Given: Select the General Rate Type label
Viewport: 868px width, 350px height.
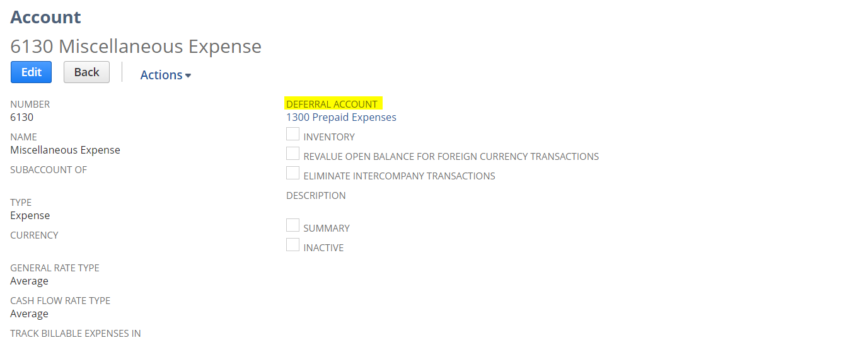Looking at the screenshot, I should (x=55, y=268).
